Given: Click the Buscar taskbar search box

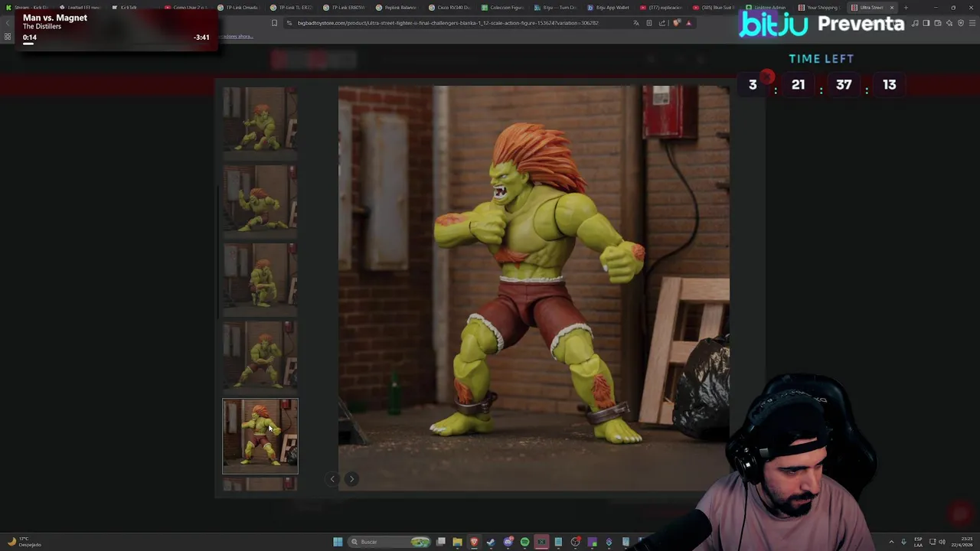Looking at the screenshot, I should [x=389, y=542].
